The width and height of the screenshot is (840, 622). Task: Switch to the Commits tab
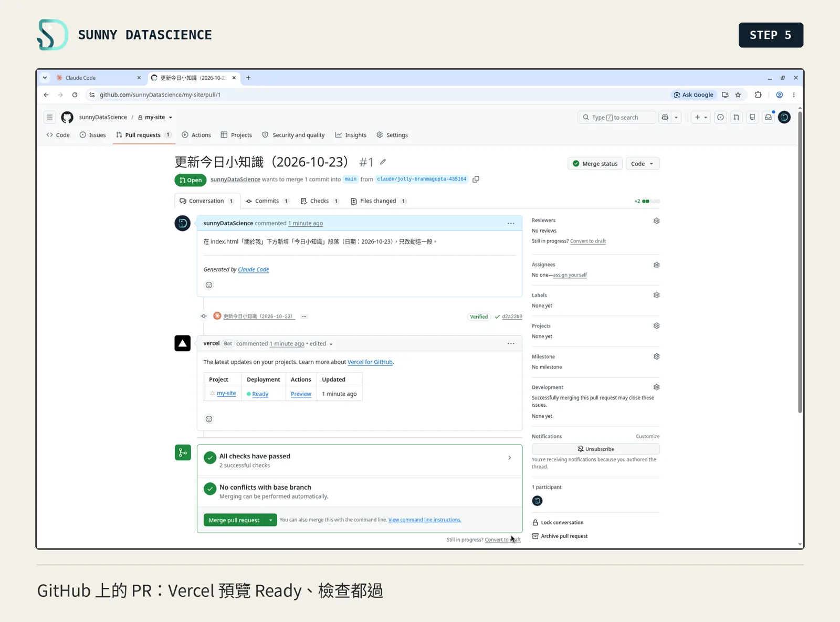click(x=268, y=201)
